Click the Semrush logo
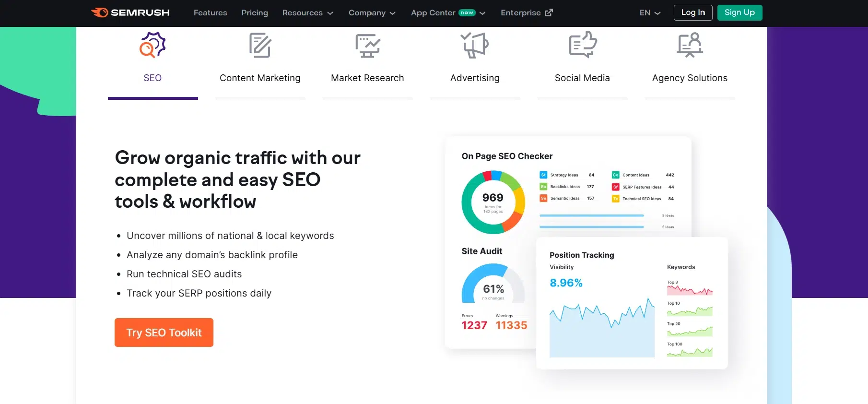Viewport: 868px width, 404px height. point(130,12)
